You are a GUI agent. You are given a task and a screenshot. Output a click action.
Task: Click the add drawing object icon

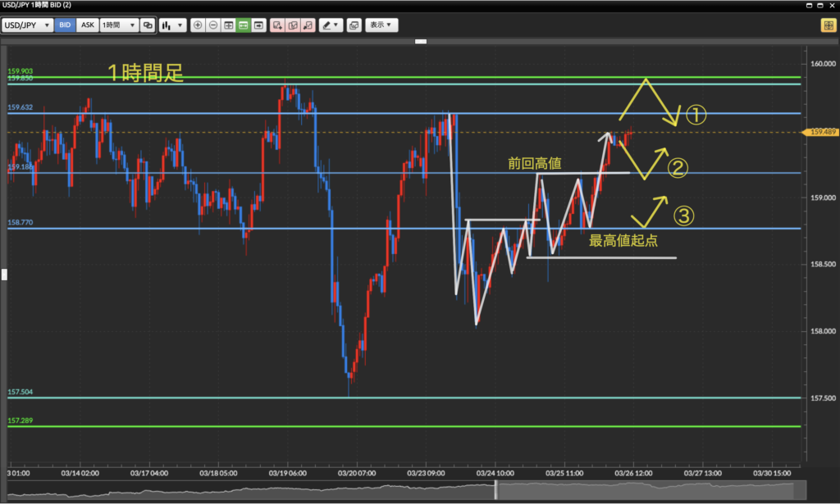tap(277, 25)
